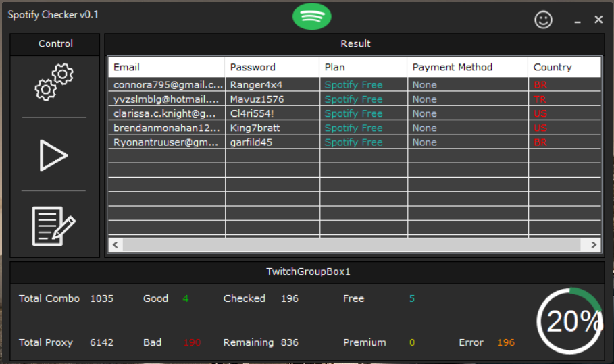The image size is (614, 364).
Task: Click the green Good count 4
Action: (x=186, y=298)
